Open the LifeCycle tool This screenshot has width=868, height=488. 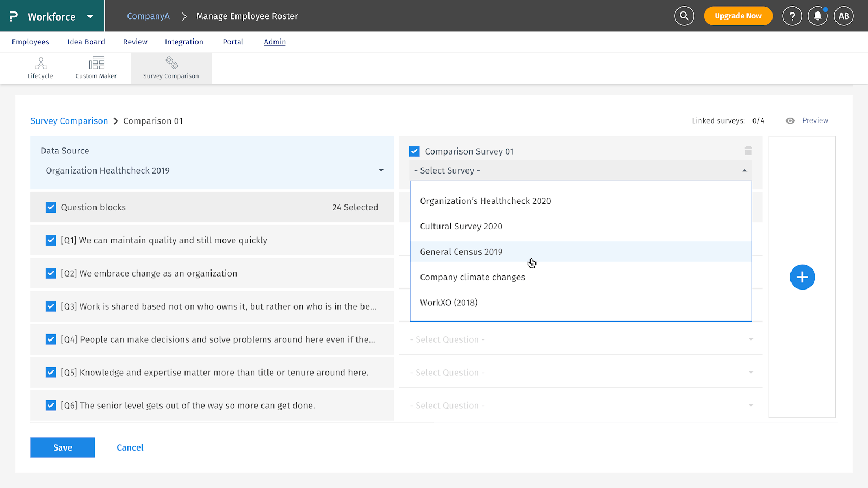pos(41,68)
